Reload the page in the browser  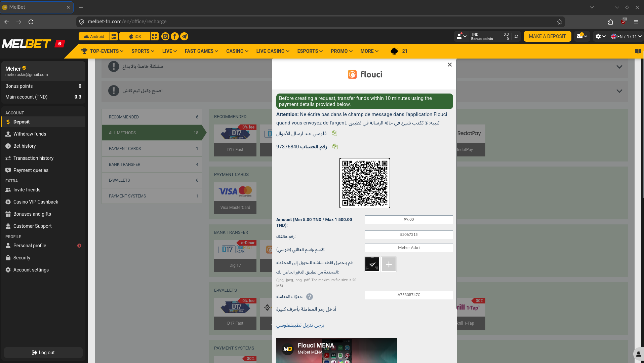(x=31, y=22)
